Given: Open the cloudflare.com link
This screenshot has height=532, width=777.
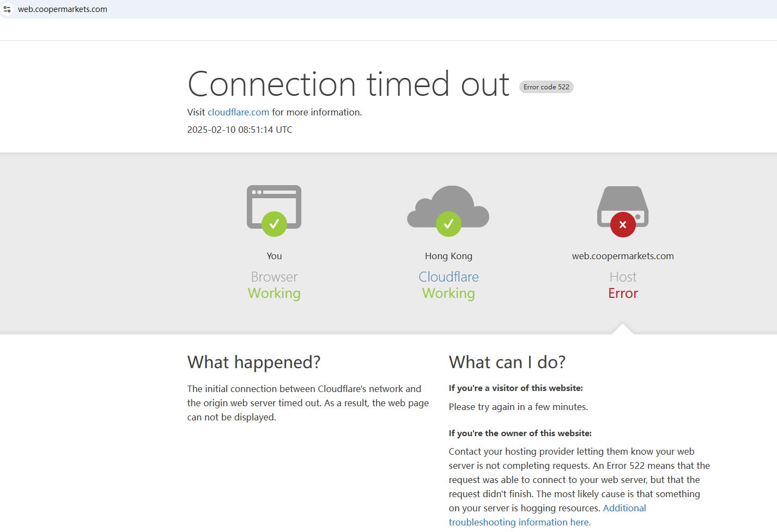Looking at the screenshot, I should [x=238, y=112].
